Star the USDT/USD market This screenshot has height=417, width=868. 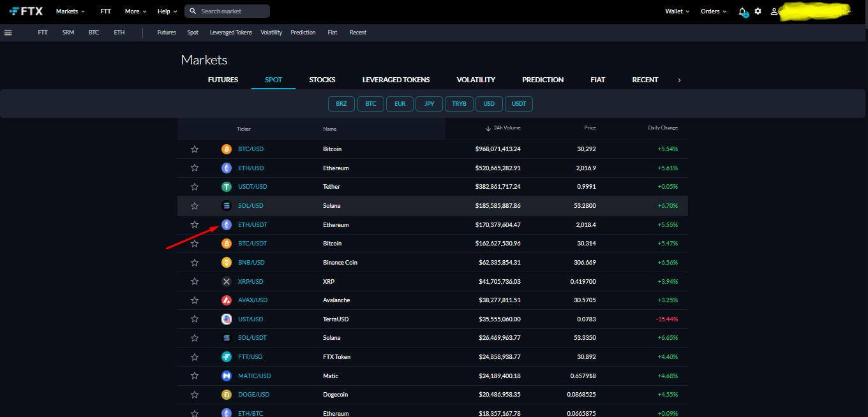[x=195, y=187]
